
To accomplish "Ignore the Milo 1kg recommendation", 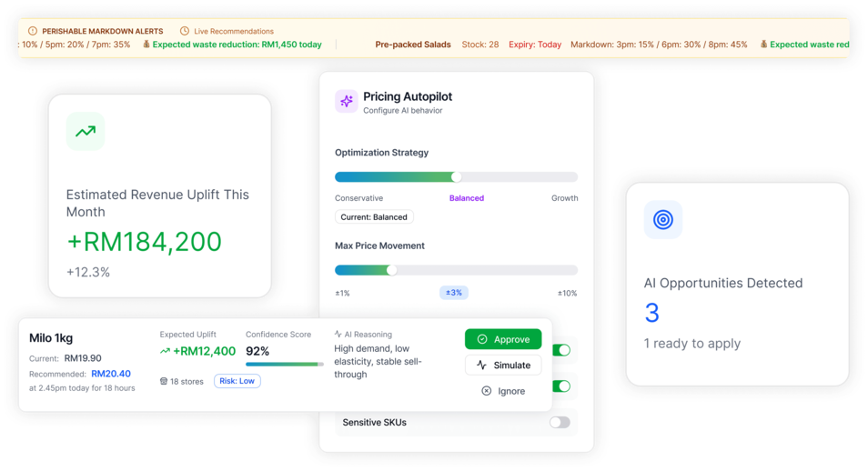I will point(503,391).
